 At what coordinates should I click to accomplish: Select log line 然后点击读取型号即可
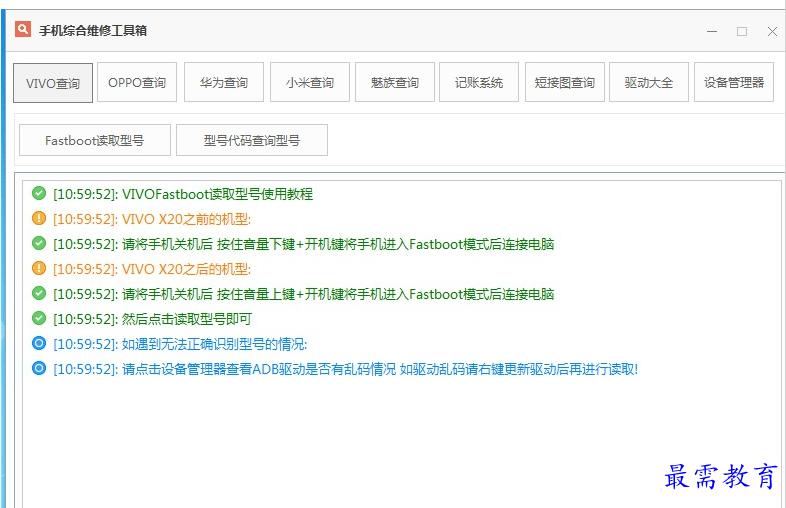tap(152, 319)
